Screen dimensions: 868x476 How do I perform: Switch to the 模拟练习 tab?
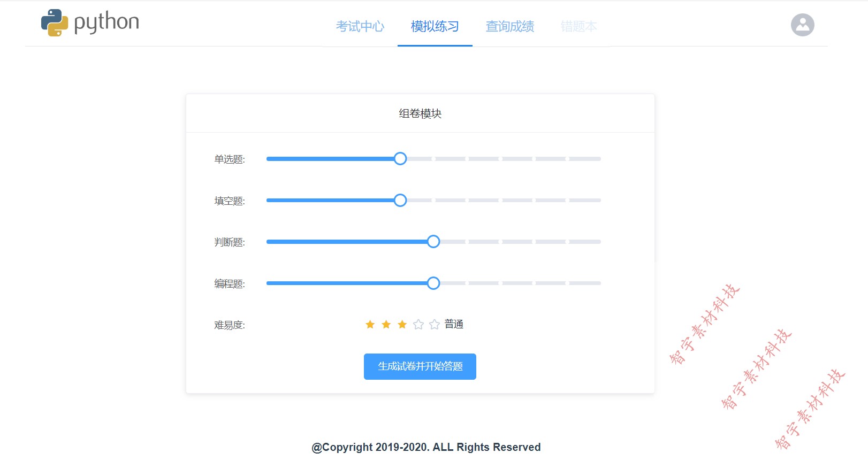435,26
